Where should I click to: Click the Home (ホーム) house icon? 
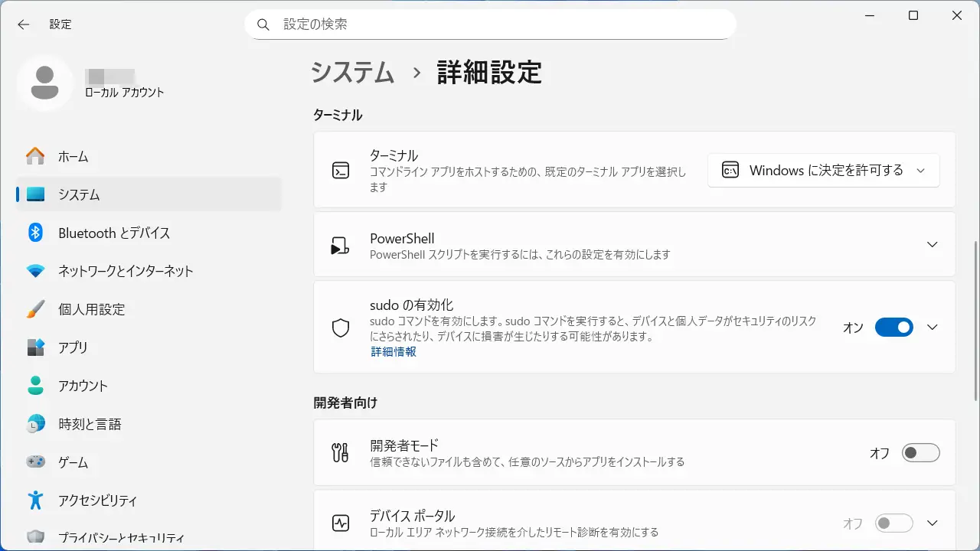[35, 156]
